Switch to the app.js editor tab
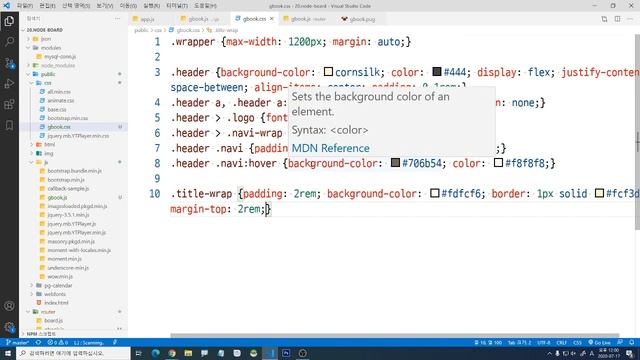 pyautogui.click(x=147, y=19)
